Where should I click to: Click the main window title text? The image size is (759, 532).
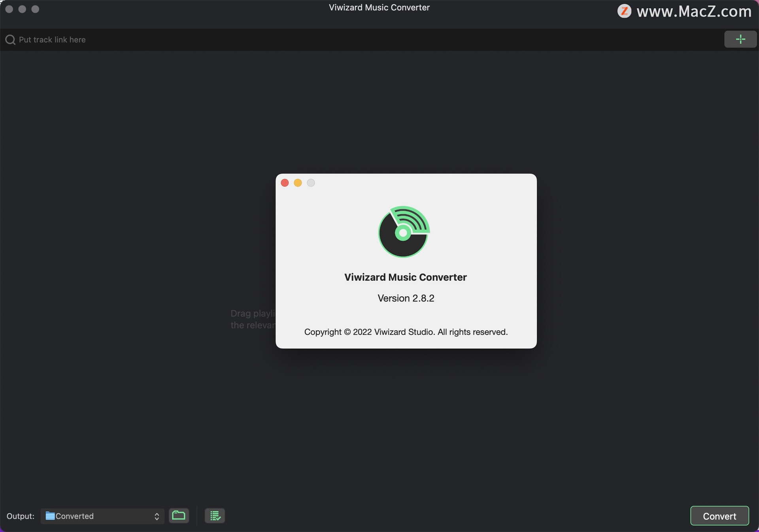379,8
